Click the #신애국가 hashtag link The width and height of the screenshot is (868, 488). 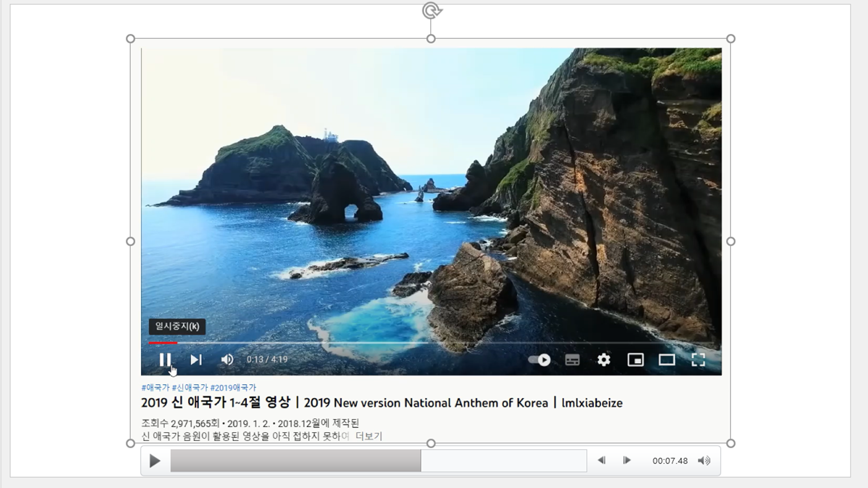[x=190, y=388]
